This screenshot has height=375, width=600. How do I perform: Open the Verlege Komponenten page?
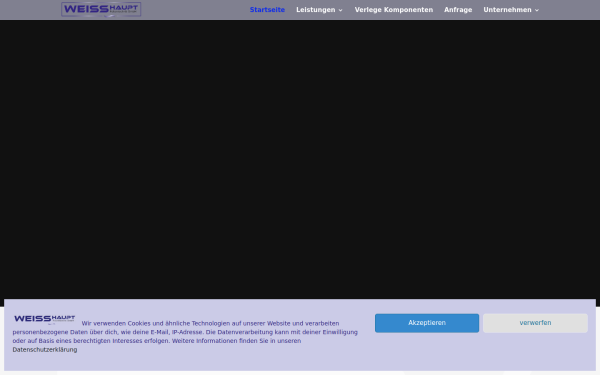click(x=394, y=10)
